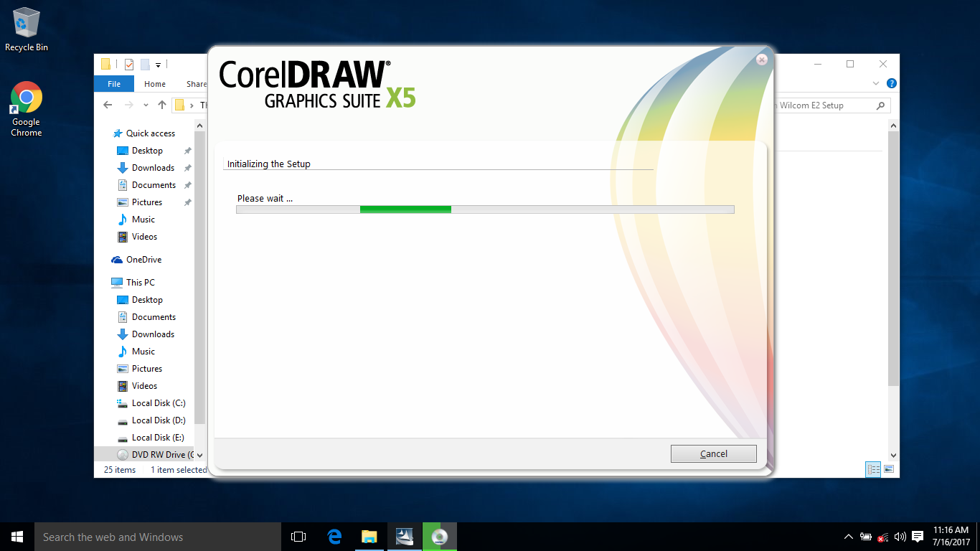Click the setup progress bar
The image size is (980, 551).
click(x=485, y=209)
